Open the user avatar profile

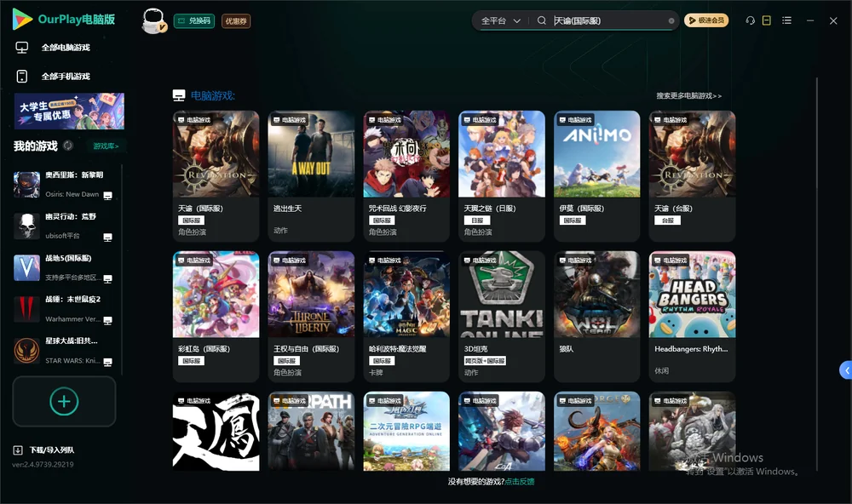(x=153, y=20)
